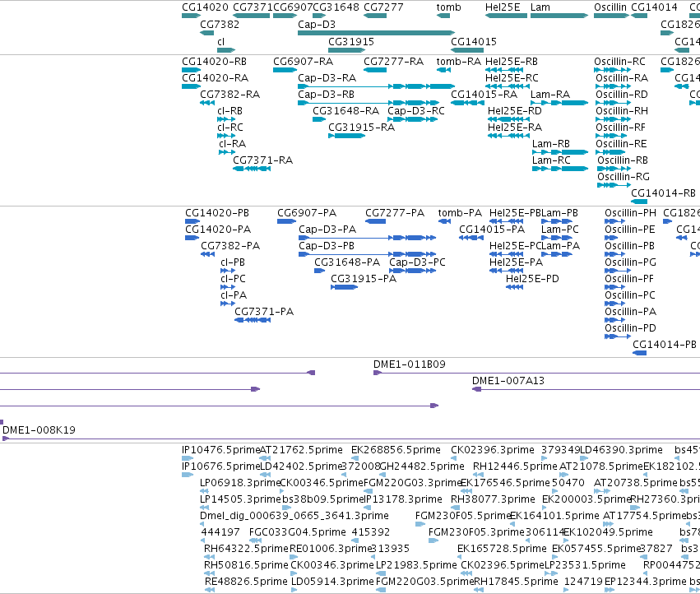Select the Cap-D3-RA transcript
700x594 pixels.
[377, 86]
